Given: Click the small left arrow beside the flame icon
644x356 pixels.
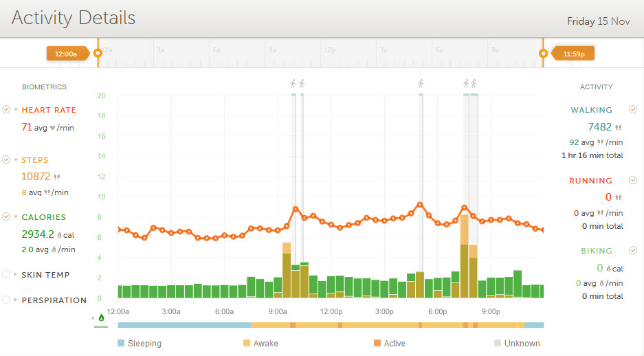Looking at the screenshot, I should (93, 318).
